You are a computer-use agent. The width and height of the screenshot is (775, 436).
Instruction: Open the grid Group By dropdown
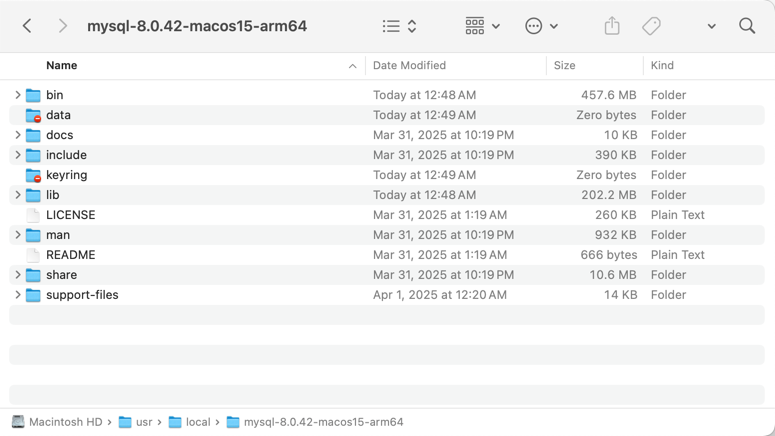click(x=482, y=26)
